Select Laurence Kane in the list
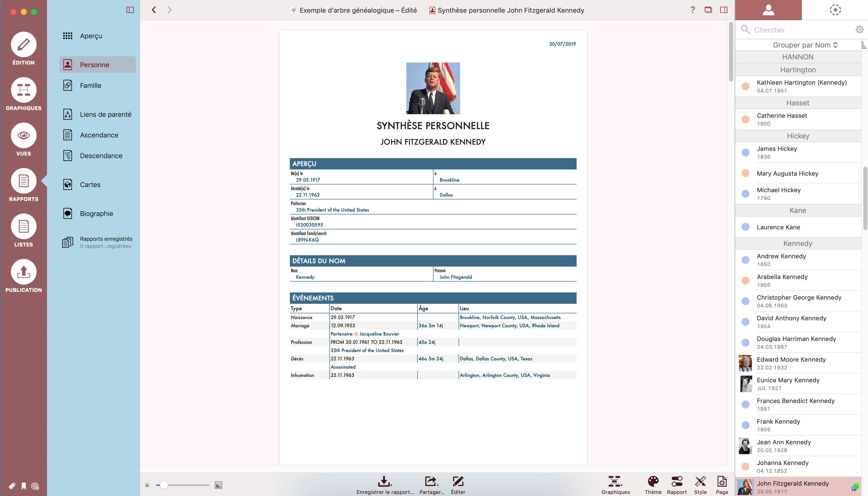The width and height of the screenshot is (868, 496). (798, 227)
